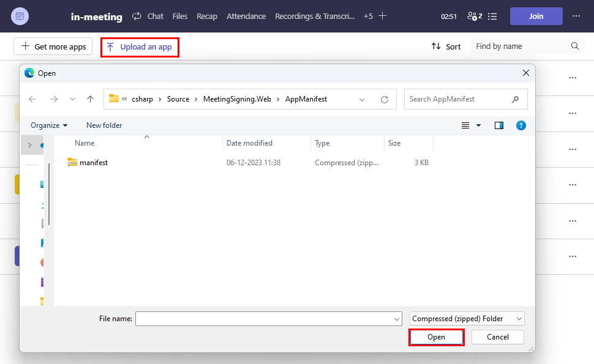594x364 pixels.
Task: Show participants icon with count 2
Action: tap(475, 17)
